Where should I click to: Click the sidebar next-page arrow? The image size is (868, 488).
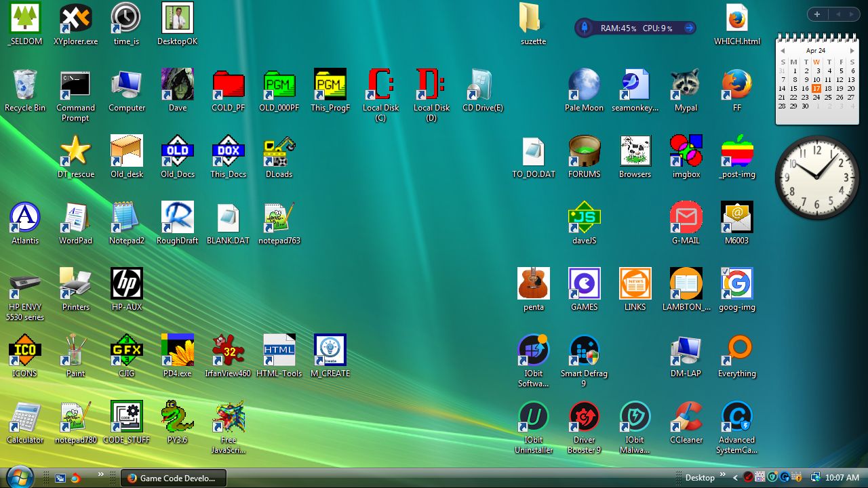tap(851, 14)
